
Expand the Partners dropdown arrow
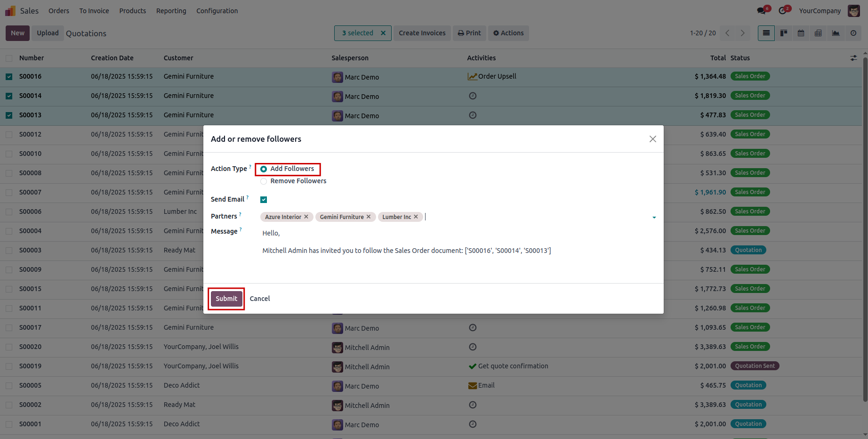(x=654, y=217)
